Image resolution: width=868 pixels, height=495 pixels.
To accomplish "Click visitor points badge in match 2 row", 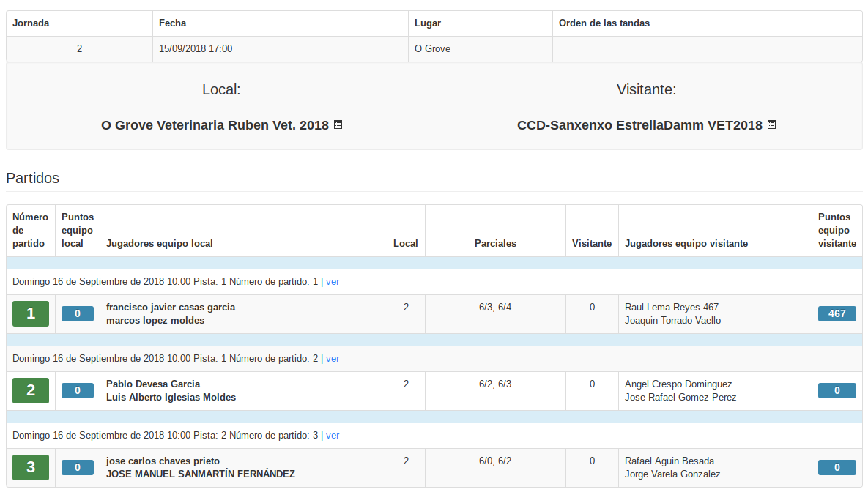I will tap(837, 390).
